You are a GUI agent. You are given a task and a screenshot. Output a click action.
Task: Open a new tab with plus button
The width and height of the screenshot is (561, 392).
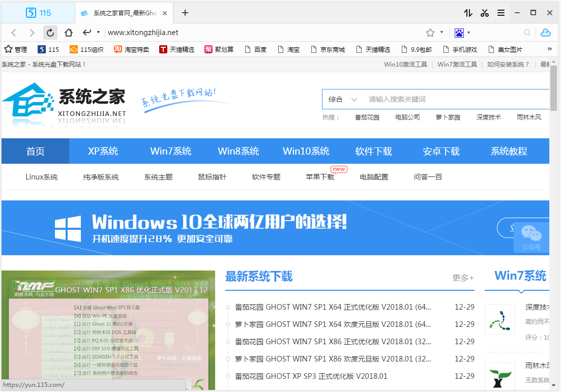tap(185, 13)
